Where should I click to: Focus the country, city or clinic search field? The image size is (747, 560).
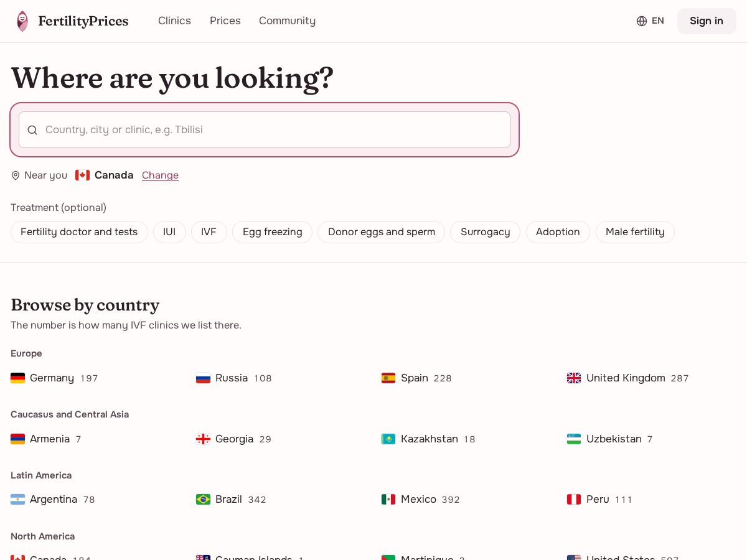(x=265, y=130)
